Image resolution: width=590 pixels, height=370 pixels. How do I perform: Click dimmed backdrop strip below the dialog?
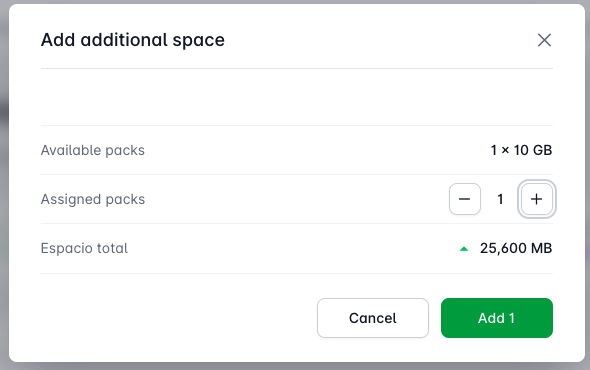(x=295, y=366)
